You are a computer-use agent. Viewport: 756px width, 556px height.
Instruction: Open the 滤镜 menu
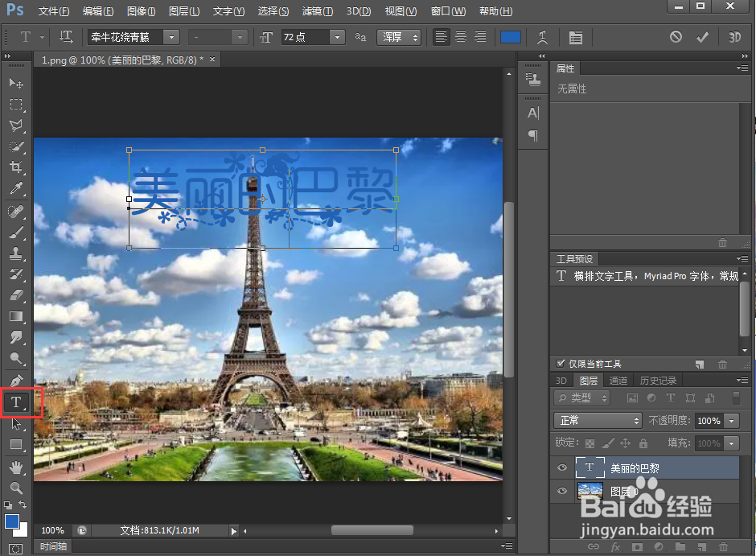pyautogui.click(x=317, y=10)
